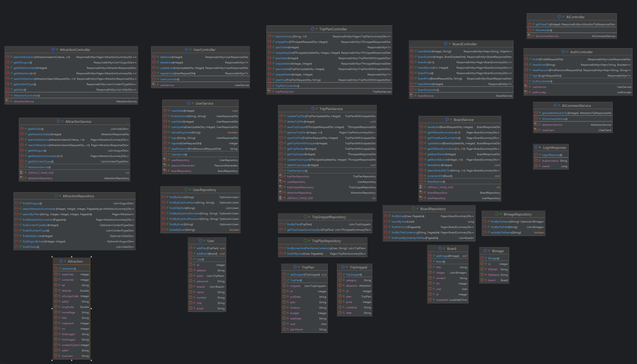
Task: Select the planSummary method in TripPlanController
Action: click(329, 36)
